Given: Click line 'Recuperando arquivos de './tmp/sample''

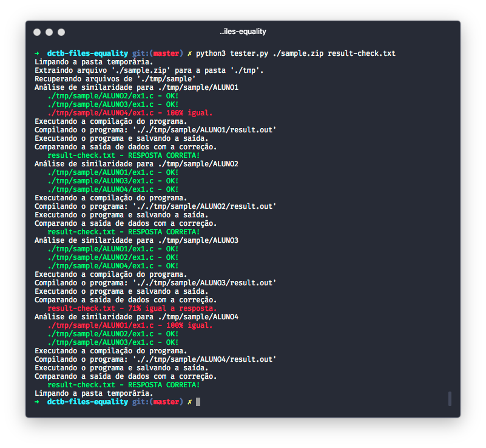Looking at the screenshot, I should coord(115,79).
